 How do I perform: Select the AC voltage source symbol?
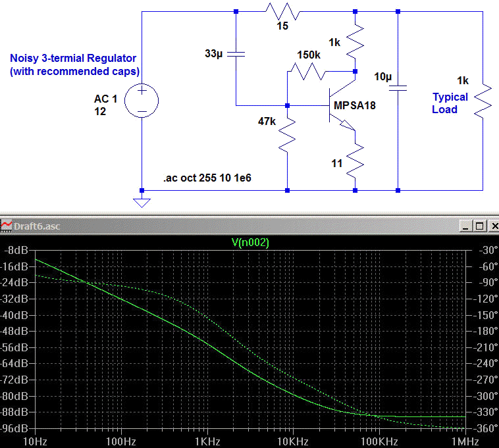pos(142,101)
